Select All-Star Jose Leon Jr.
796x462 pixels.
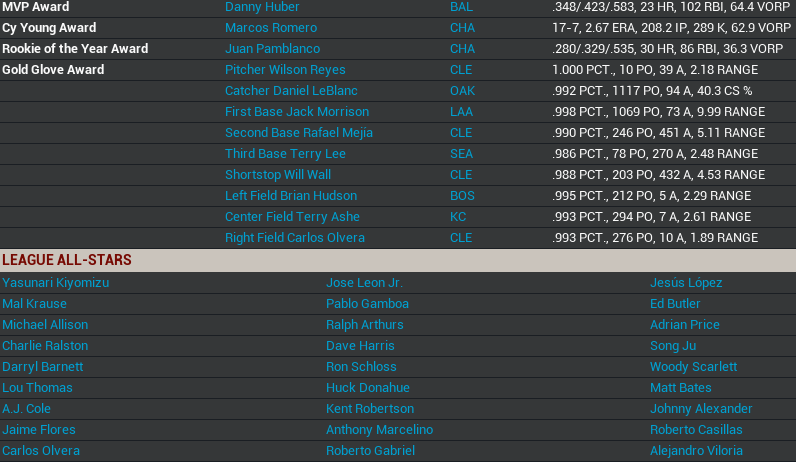(364, 283)
